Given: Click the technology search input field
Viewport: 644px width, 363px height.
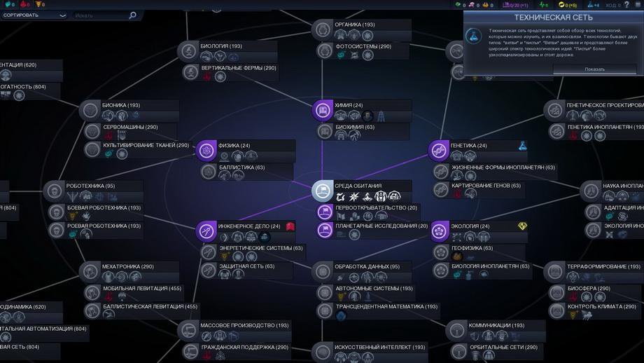Looking at the screenshot, I should 99,15.
